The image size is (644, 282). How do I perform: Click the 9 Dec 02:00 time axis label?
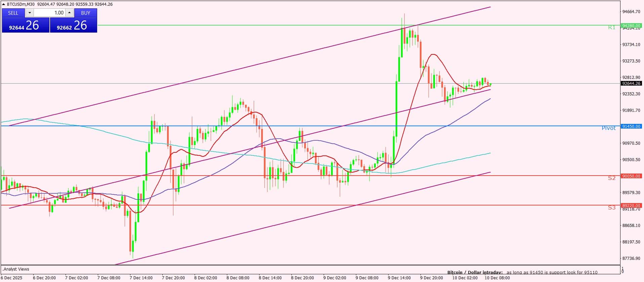[x=335, y=278]
